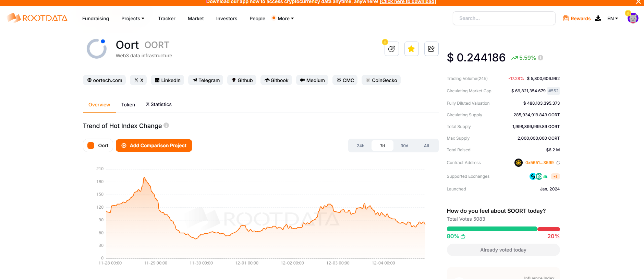Viewport: 644px width, 279px height.
Task: Open the third supported exchange icon
Action: 545,176
